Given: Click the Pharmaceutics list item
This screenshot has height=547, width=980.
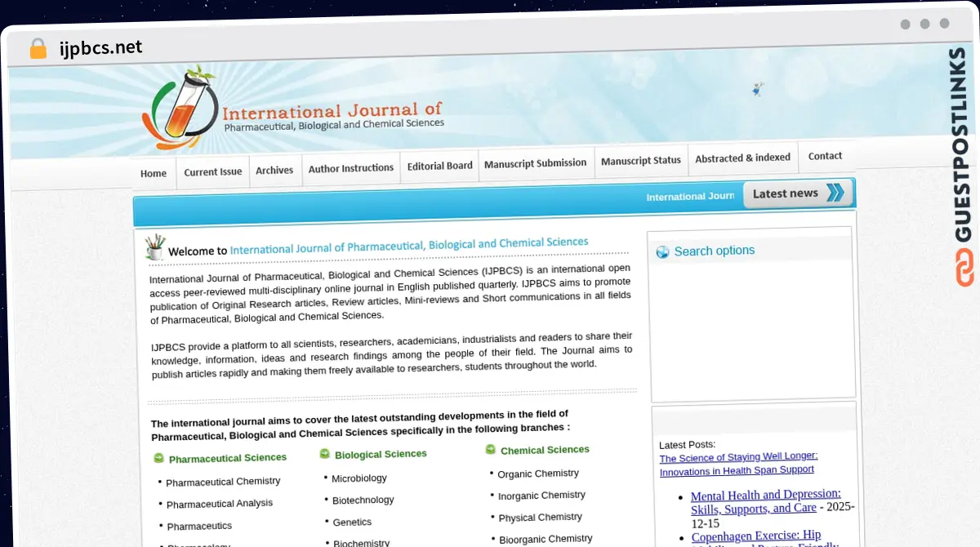Looking at the screenshot, I should 200,527.
